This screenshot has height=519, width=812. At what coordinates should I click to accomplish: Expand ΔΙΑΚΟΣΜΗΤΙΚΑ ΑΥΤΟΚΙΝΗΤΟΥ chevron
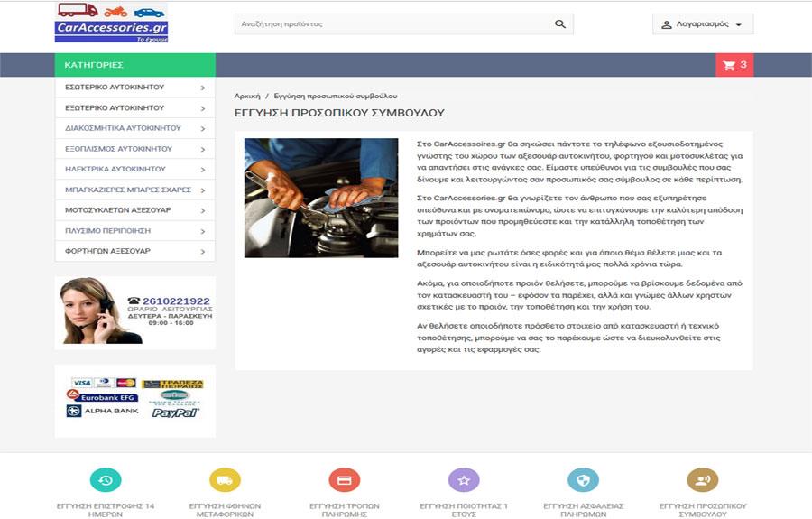tap(203, 128)
